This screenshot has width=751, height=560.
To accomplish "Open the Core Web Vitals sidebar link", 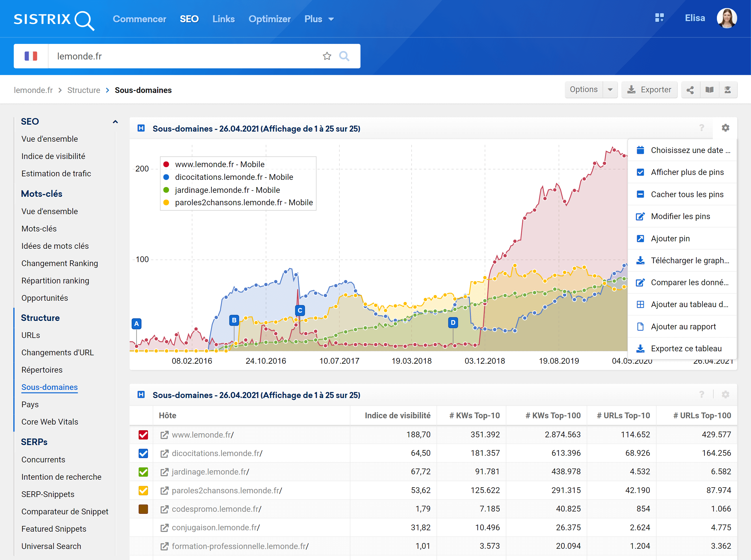I will click(49, 422).
